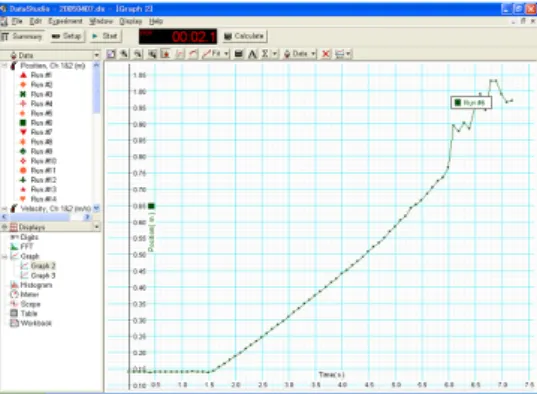537x394 pixels.
Task: Activate the Zoom Select tool
Action: pyautogui.click(x=152, y=54)
